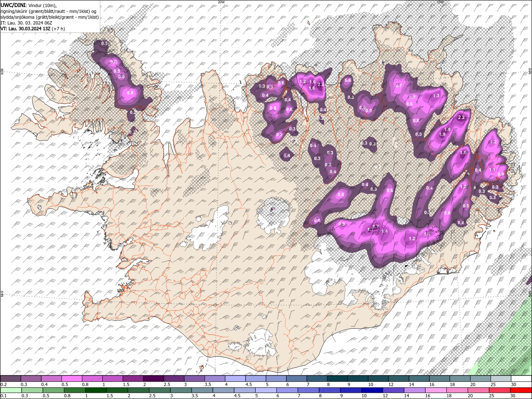Click the white 30 swatch in upper legend
The height and width of the screenshot is (399, 532).
[x=521, y=379]
